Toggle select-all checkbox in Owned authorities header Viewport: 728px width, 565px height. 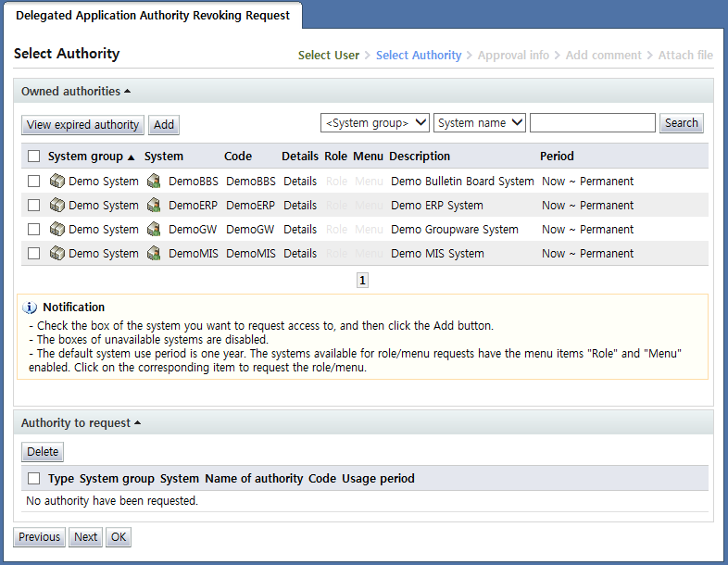tap(34, 157)
